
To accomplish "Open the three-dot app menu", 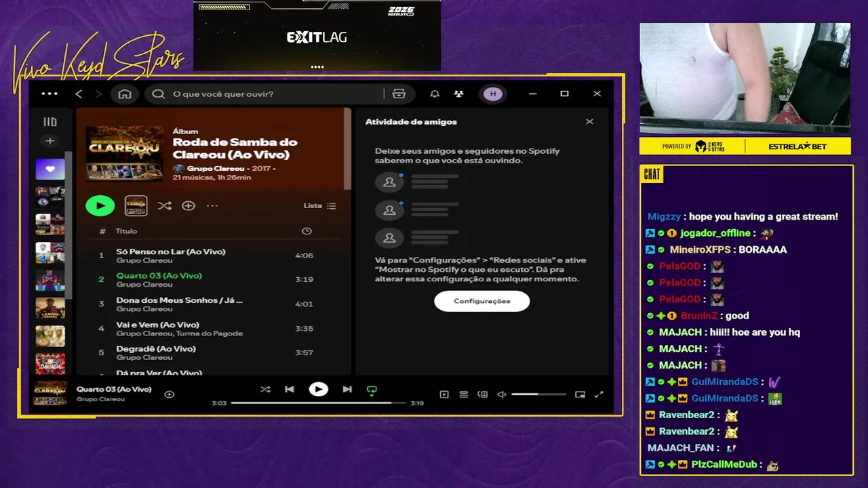I will click(50, 94).
